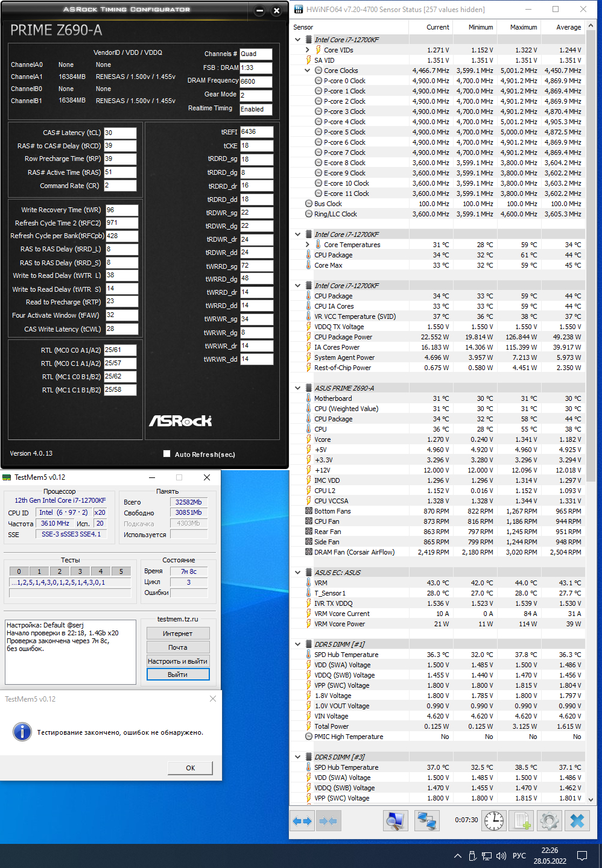This screenshot has height=868, width=602.
Task: Open the network tray icon
Action: tap(486, 856)
